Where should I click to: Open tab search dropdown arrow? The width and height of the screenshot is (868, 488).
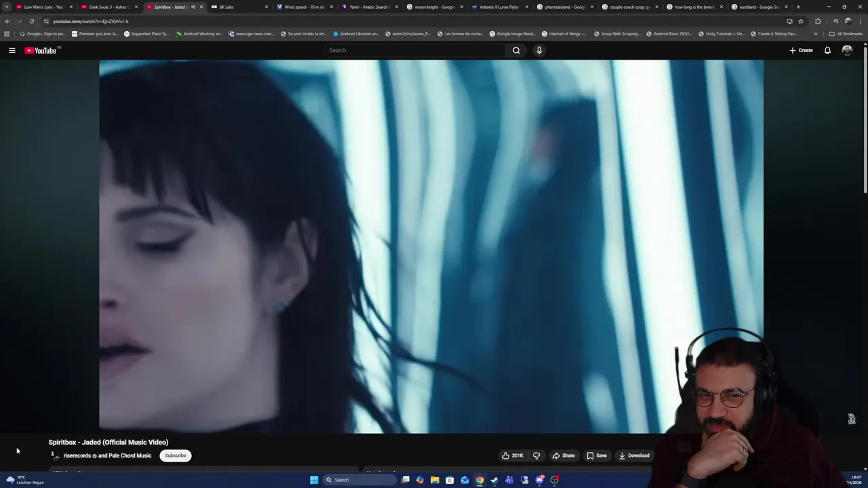click(x=7, y=7)
